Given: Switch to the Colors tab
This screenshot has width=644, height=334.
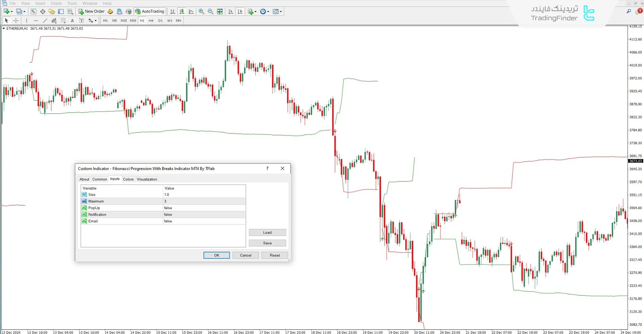Looking at the screenshot, I should pyautogui.click(x=128, y=179).
